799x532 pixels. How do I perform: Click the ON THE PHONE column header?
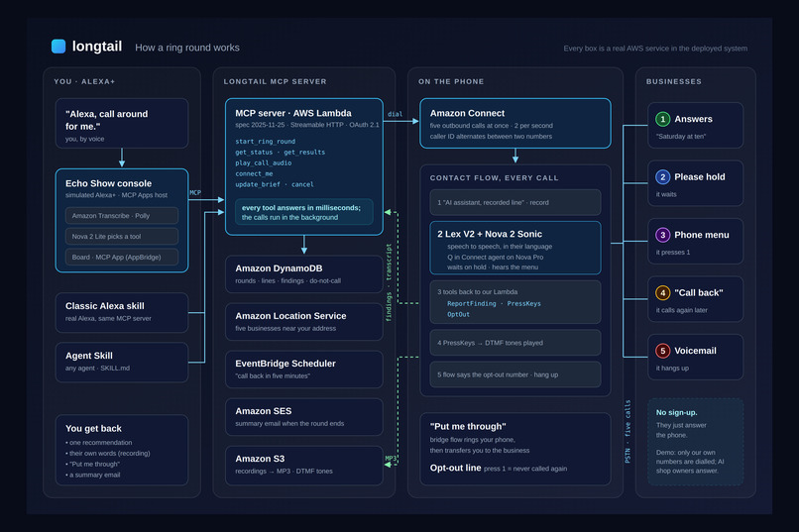coord(451,81)
